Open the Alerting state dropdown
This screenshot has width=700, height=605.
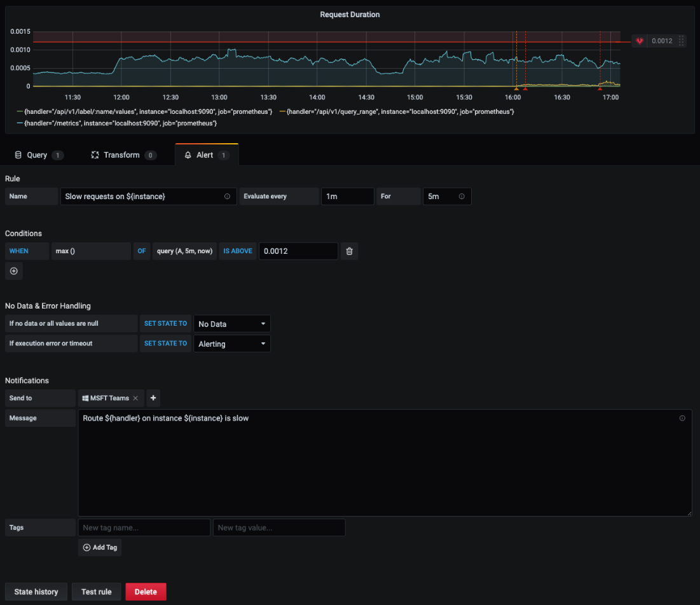coord(231,344)
